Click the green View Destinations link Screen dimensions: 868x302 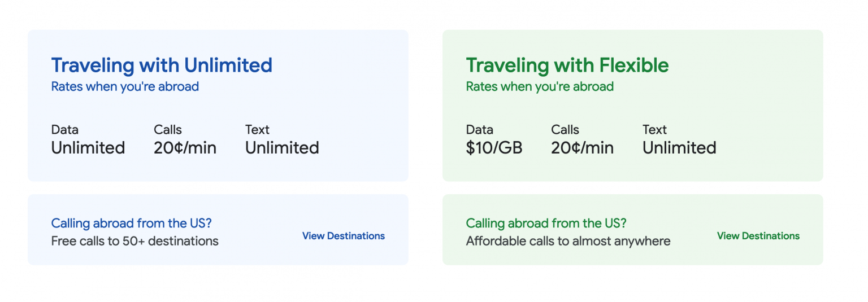tap(758, 236)
